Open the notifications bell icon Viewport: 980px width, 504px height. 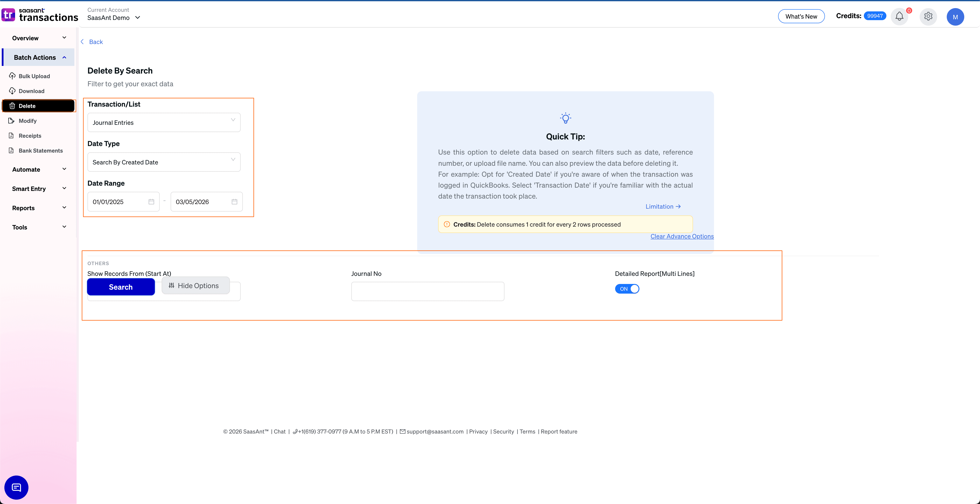[899, 16]
